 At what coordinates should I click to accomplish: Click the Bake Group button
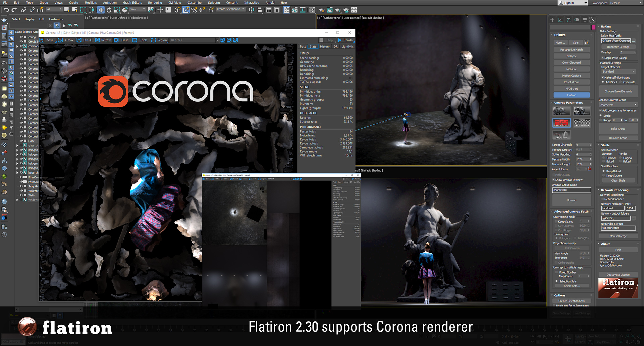point(618,129)
